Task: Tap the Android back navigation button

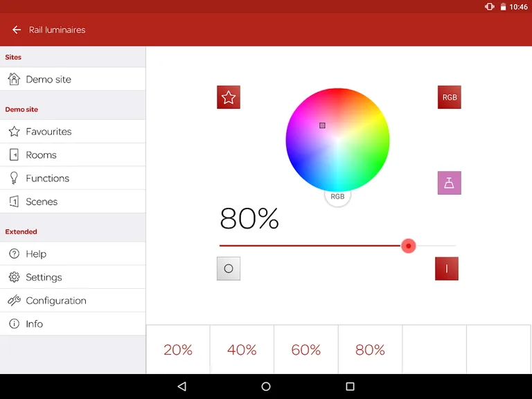Action: [182, 387]
